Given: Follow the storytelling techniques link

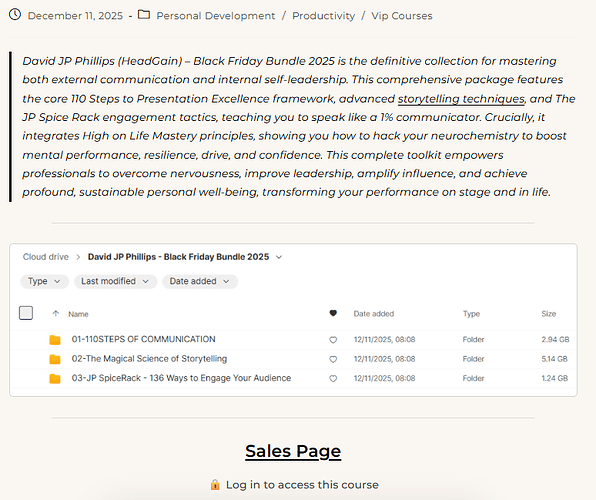Looking at the screenshot, I should click(461, 99).
